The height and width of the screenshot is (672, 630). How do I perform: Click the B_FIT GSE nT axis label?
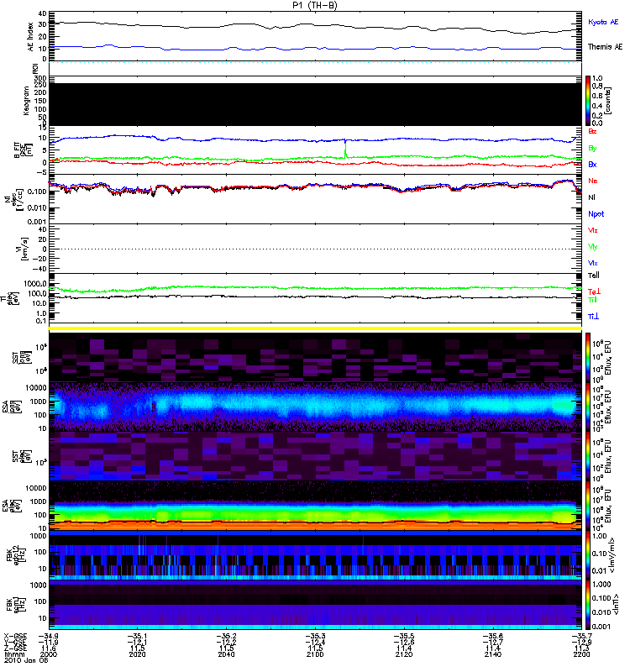(x=24, y=150)
